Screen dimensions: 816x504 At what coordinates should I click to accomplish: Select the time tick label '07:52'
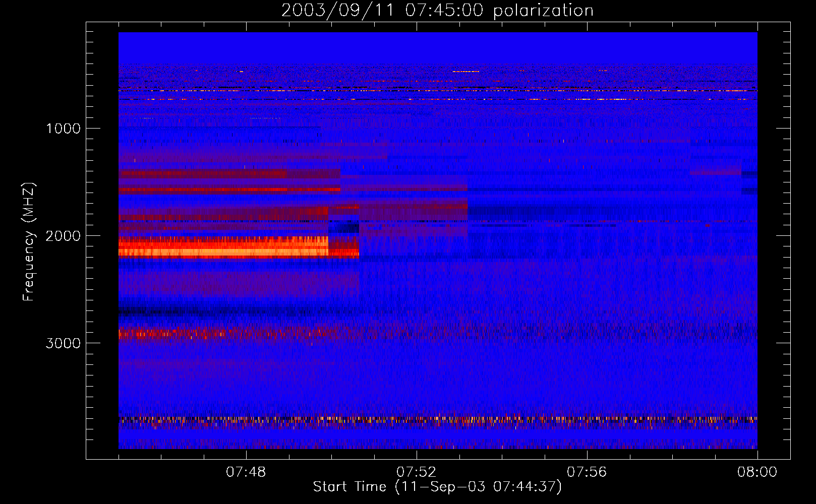click(417, 472)
